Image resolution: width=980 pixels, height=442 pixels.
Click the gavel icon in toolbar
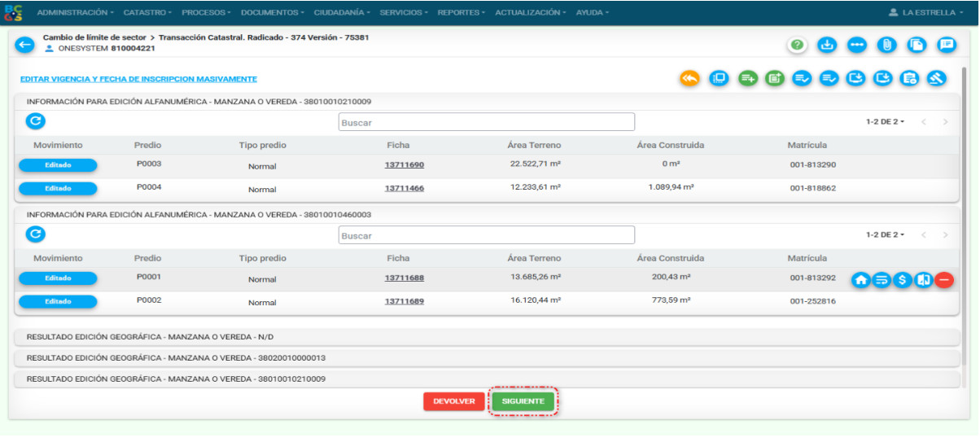pos(936,79)
